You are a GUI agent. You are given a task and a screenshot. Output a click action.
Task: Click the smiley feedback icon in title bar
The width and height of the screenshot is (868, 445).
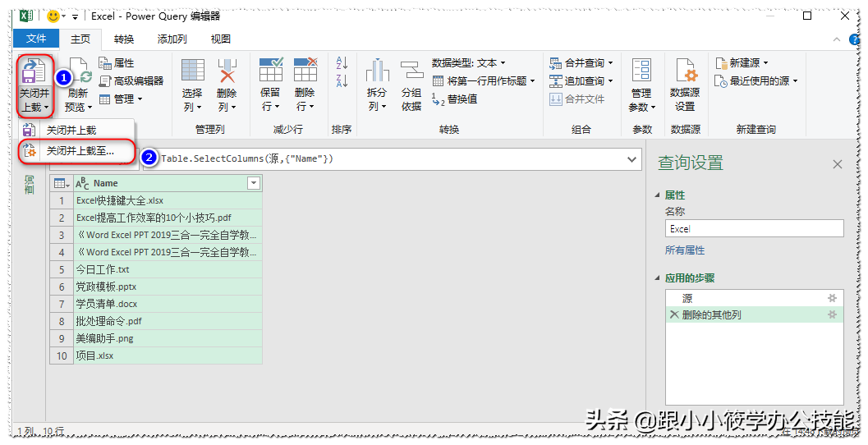click(53, 16)
